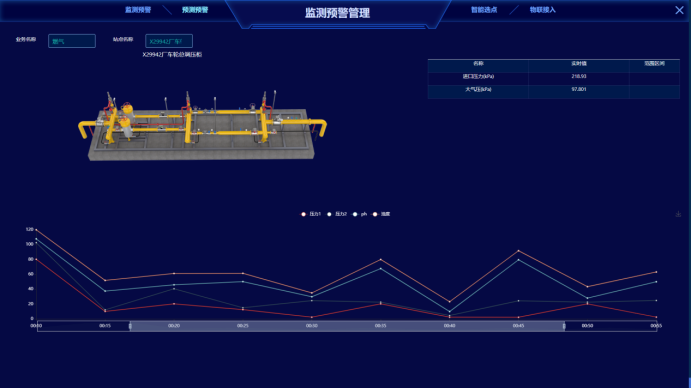Image resolution: width=692 pixels, height=389 pixels.
Task: Click the 00:45 peak point on the chart
Action: coord(518,251)
